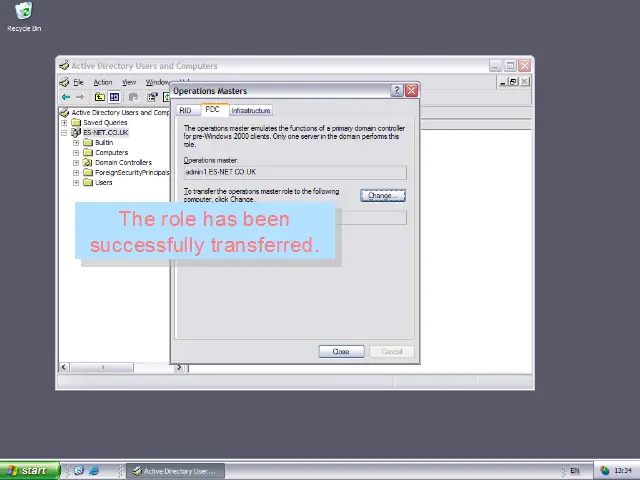Expand the Computers node

(76, 153)
